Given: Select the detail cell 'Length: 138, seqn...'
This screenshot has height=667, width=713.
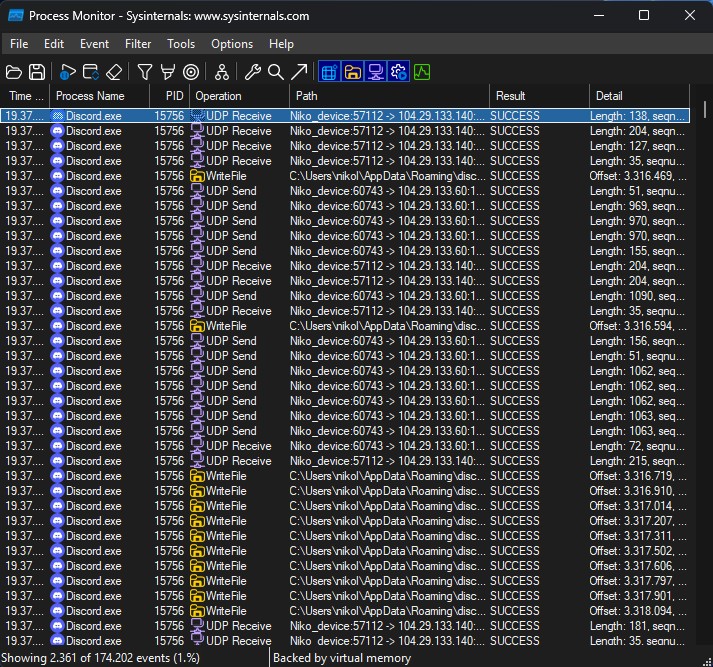Looking at the screenshot, I should [637, 116].
